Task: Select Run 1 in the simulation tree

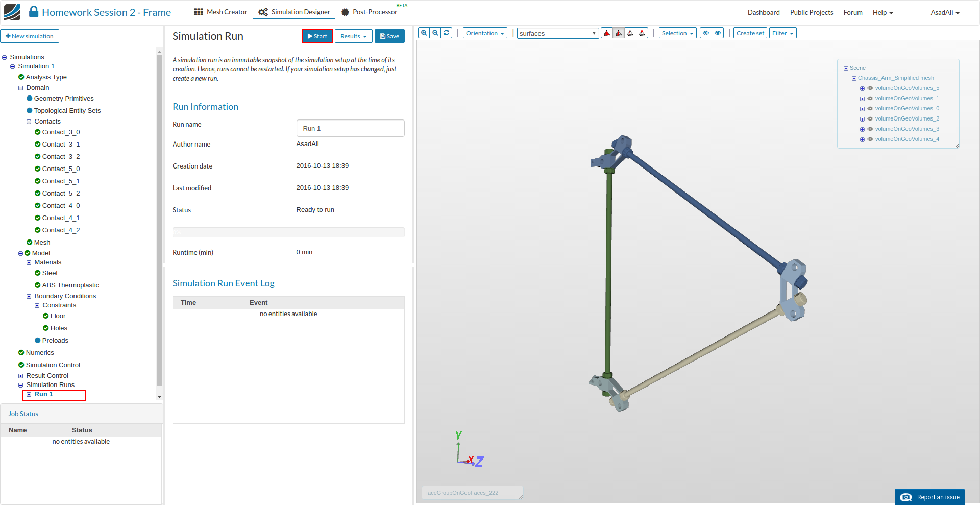Action: point(43,394)
